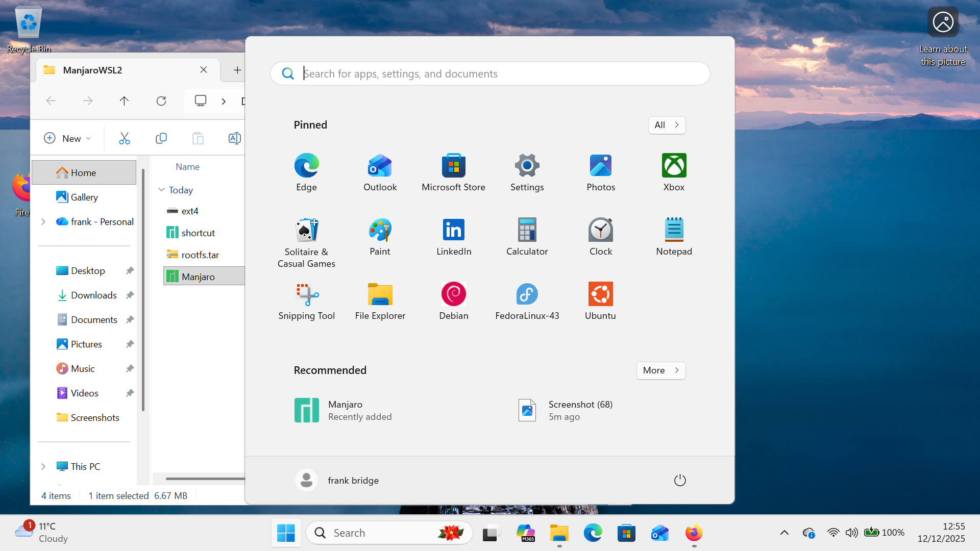
Task: Click the power button in Start menu
Action: click(679, 480)
